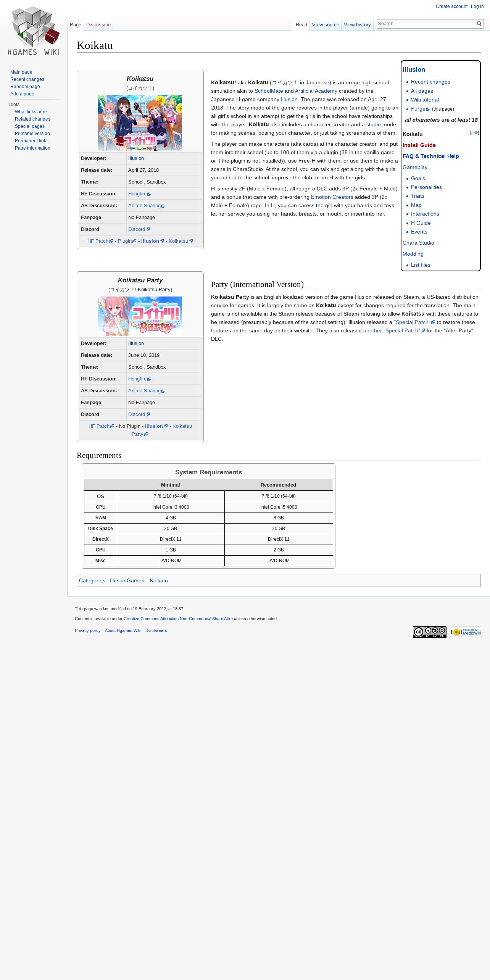
Task: Open Plugin external link in Koikatsu infobox
Action: pos(127,241)
